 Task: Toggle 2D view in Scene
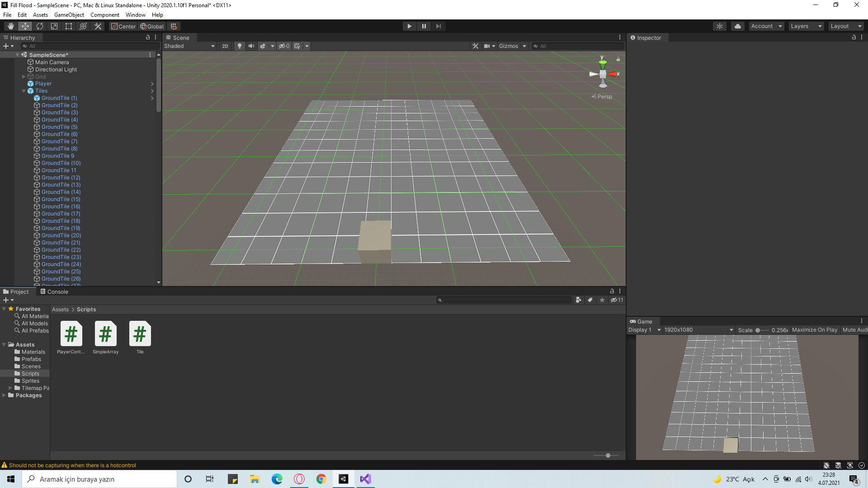(x=225, y=46)
